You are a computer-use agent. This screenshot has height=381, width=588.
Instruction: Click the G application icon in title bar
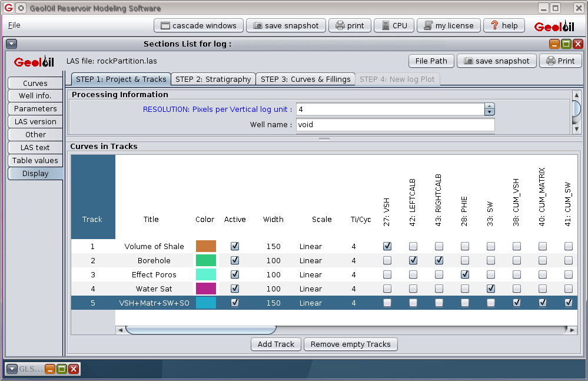click(8, 8)
